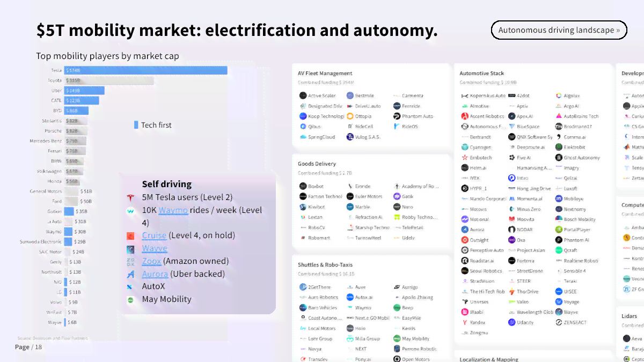Viewport: 644px width, 362px height.
Task: Select the Page / 18 footer text
Action: coord(28,347)
